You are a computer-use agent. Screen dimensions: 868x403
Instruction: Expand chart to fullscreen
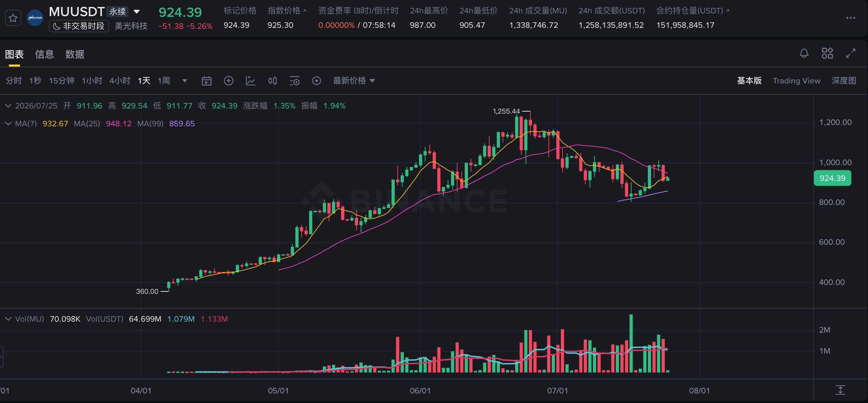click(x=851, y=53)
